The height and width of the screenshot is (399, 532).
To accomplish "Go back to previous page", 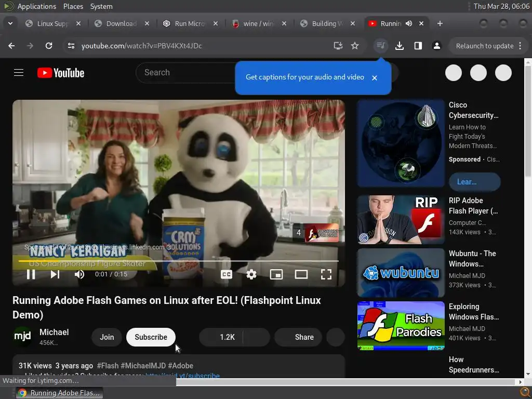I will point(11,46).
